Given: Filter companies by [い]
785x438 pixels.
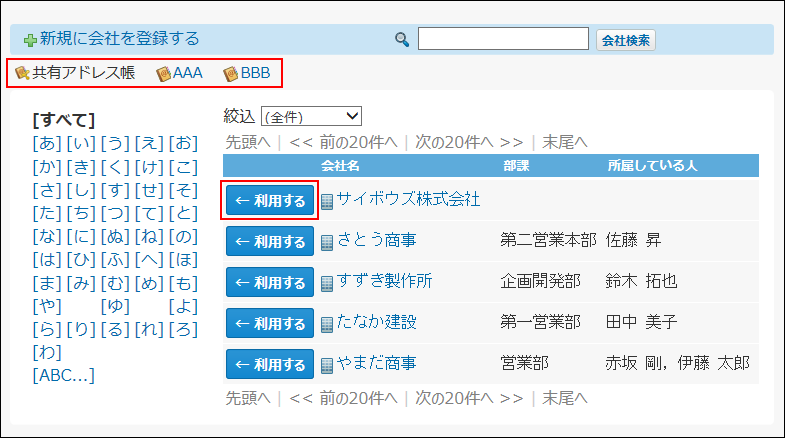Looking at the screenshot, I should [81, 144].
